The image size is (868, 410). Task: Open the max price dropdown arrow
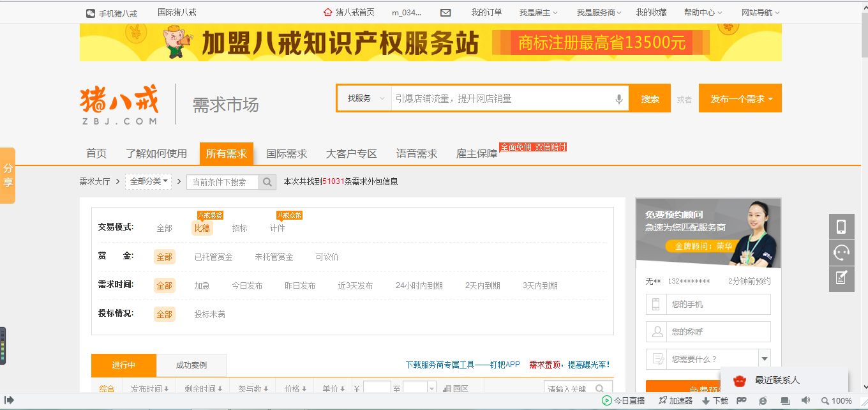[x=431, y=388]
